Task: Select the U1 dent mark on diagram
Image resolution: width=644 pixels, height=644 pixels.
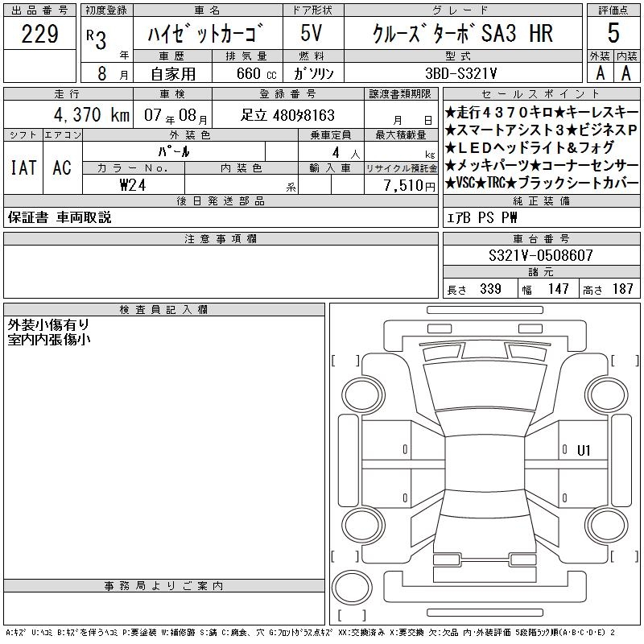Action: click(583, 451)
